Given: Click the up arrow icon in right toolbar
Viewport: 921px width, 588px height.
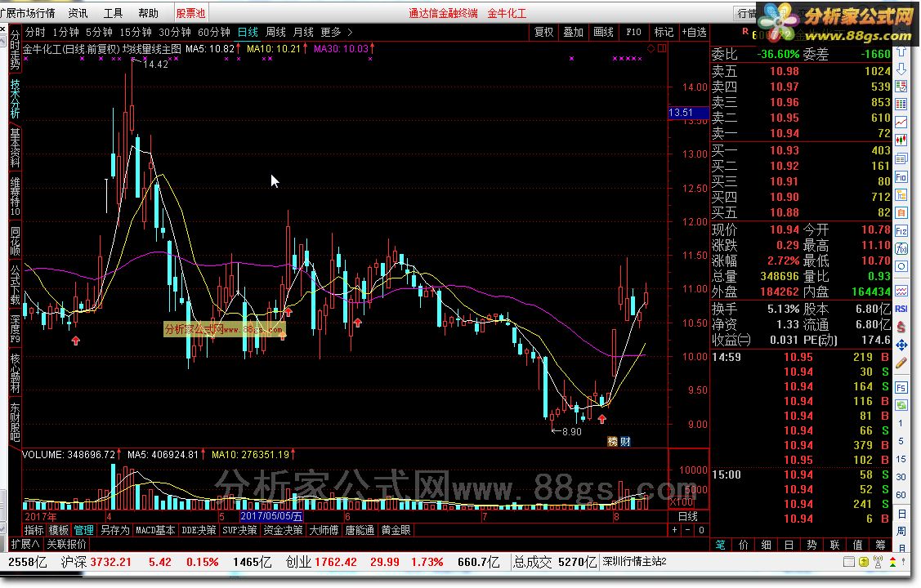Looking at the screenshot, I should [901, 51].
